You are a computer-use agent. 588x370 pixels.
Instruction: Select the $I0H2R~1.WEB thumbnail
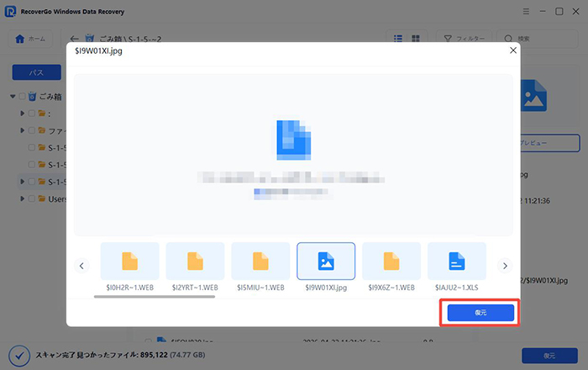[x=129, y=262]
